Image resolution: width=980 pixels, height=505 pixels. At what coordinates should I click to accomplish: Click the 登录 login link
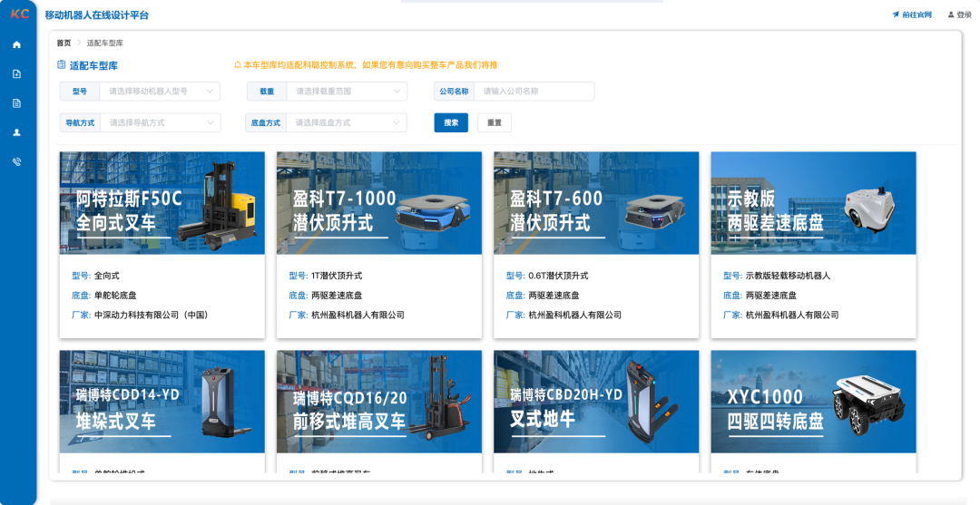pos(959,15)
